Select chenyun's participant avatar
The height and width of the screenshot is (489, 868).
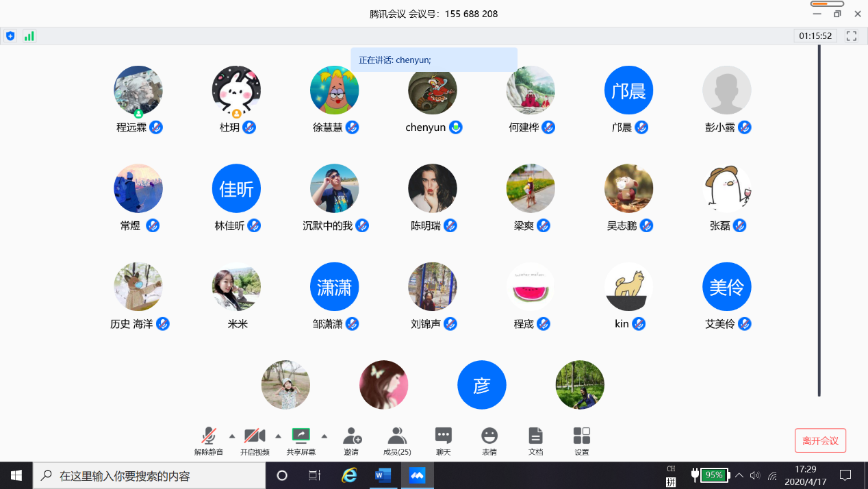pyautogui.click(x=433, y=90)
